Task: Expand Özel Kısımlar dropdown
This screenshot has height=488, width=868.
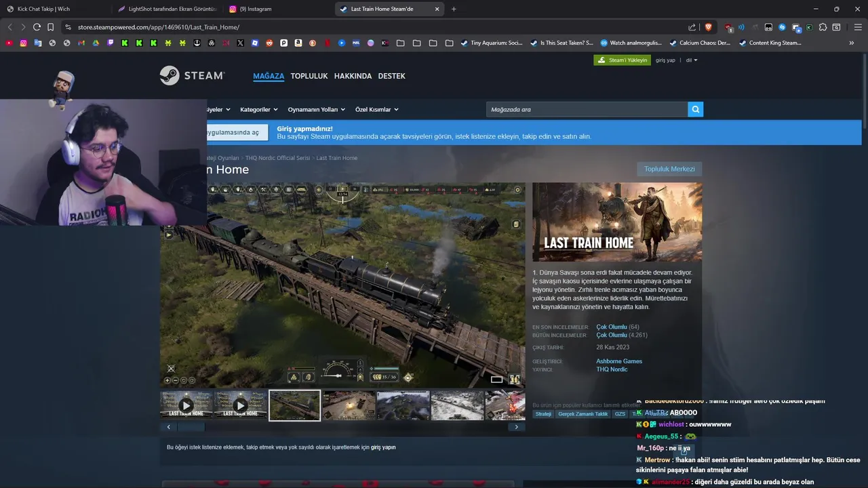Action: tap(376, 109)
